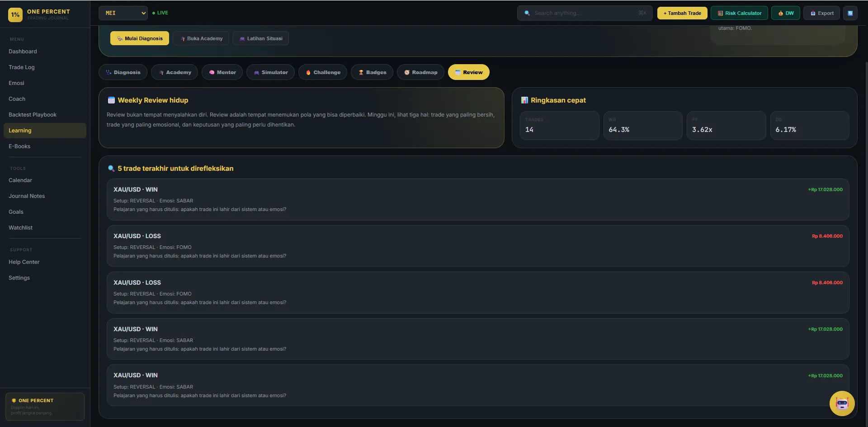Click the sun icon in One Percent footer card
868x427 pixels.
click(14, 400)
